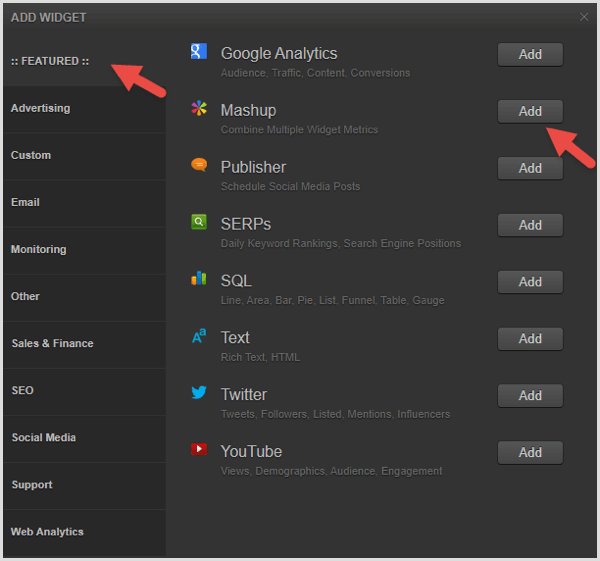Click the YouTube widget title
This screenshot has width=600, height=561.
coord(251,451)
